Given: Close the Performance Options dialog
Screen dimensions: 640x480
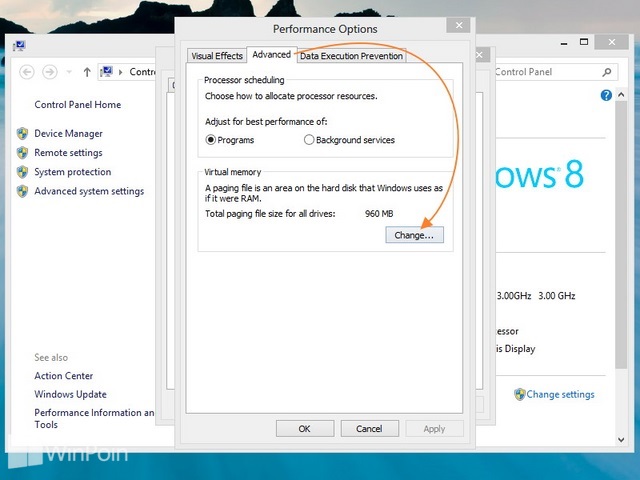Looking at the screenshot, I should (459, 25).
